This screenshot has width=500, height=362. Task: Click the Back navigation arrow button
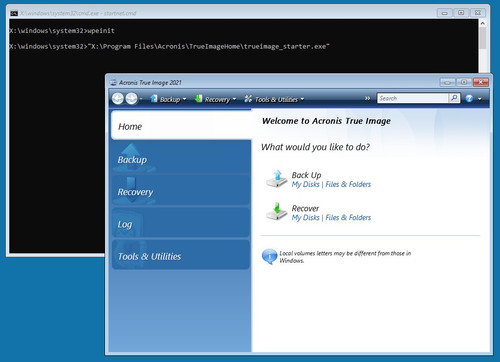click(118, 98)
